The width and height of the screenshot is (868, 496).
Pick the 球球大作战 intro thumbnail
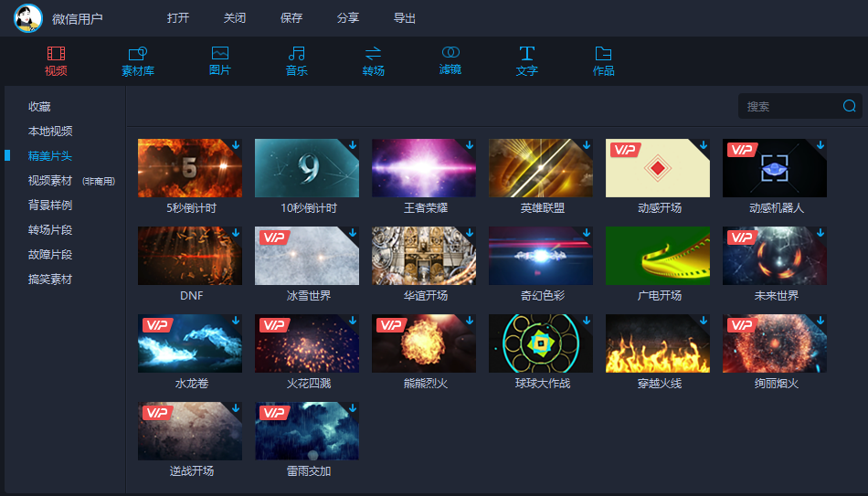tap(541, 343)
